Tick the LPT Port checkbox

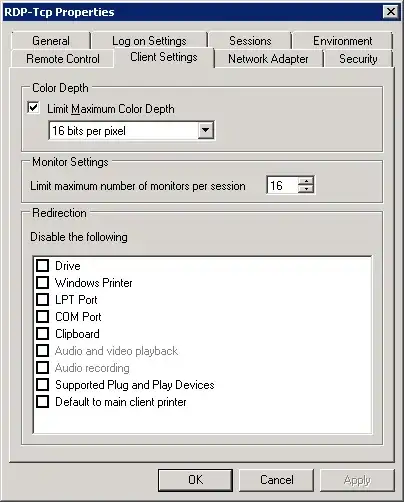[42, 300]
